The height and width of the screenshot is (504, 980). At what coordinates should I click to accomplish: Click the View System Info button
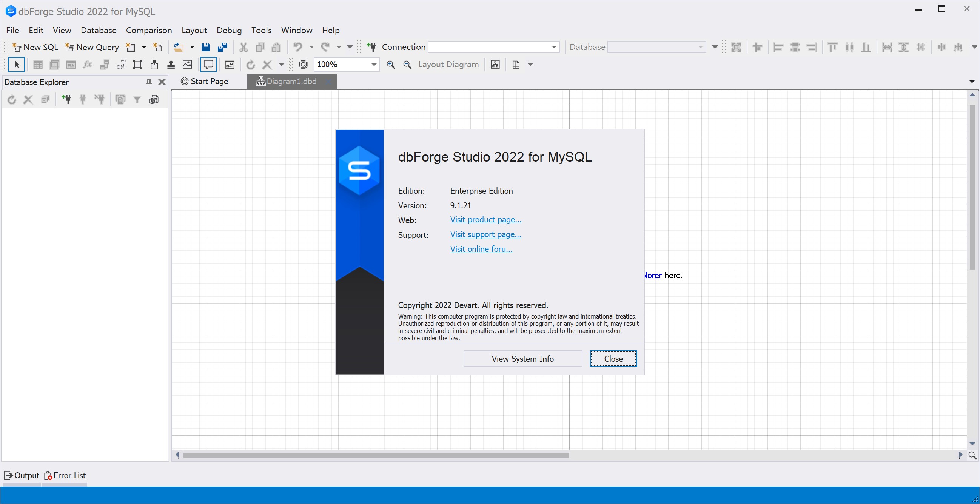coord(522,358)
